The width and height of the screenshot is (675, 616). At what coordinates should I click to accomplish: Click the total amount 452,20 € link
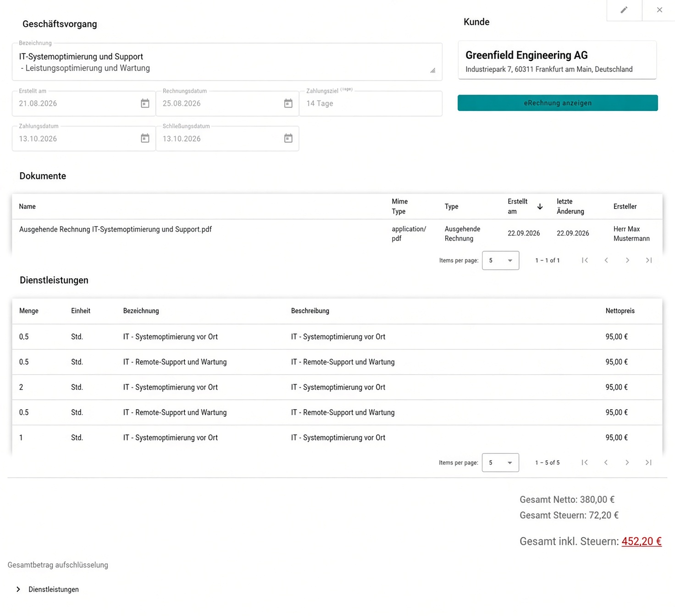tap(642, 541)
